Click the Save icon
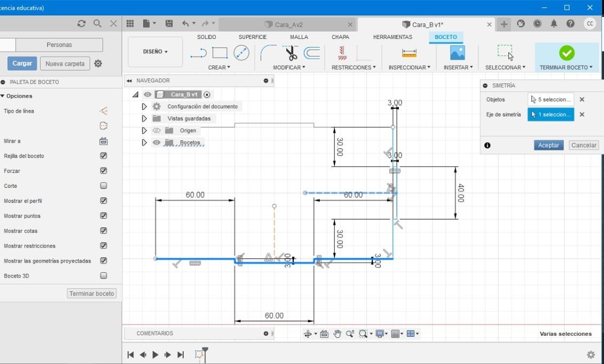The height and width of the screenshot is (364, 604). click(169, 24)
